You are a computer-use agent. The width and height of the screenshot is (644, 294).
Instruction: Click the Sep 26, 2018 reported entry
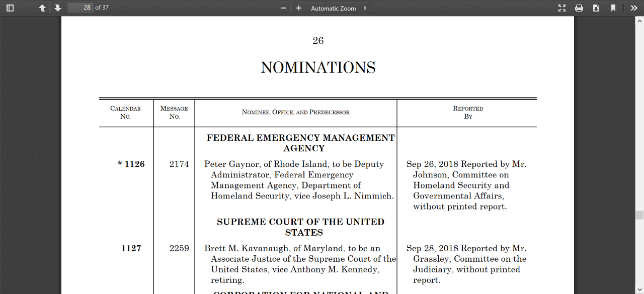466,185
